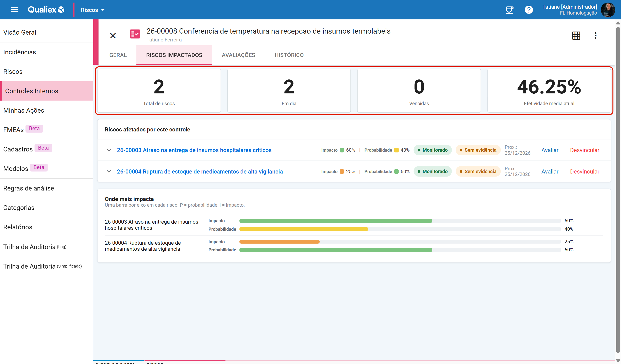Image resolution: width=621 pixels, height=364 pixels.
Task: Open Trilha de Auditoria (Log)
Action: [x=47, y=247]
